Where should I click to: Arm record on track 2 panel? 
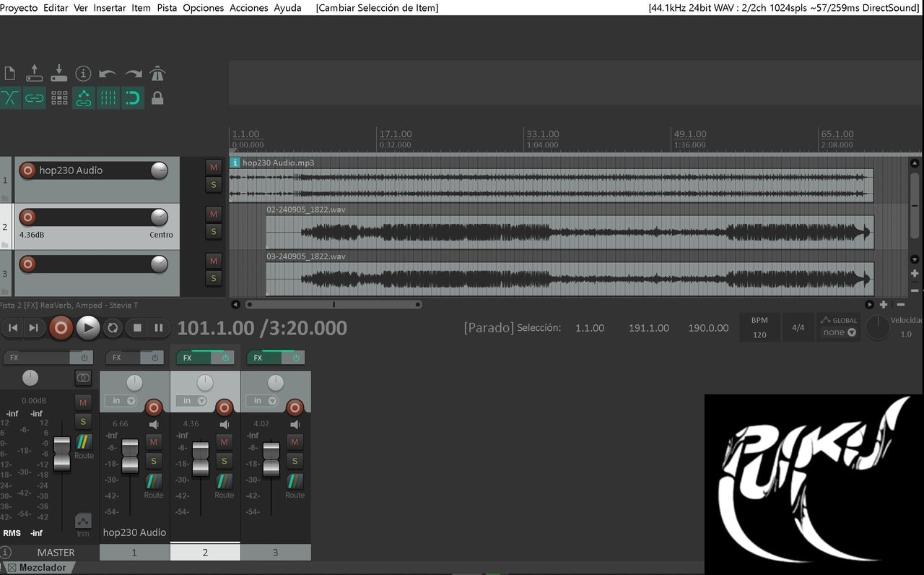[x=27, y=217]
